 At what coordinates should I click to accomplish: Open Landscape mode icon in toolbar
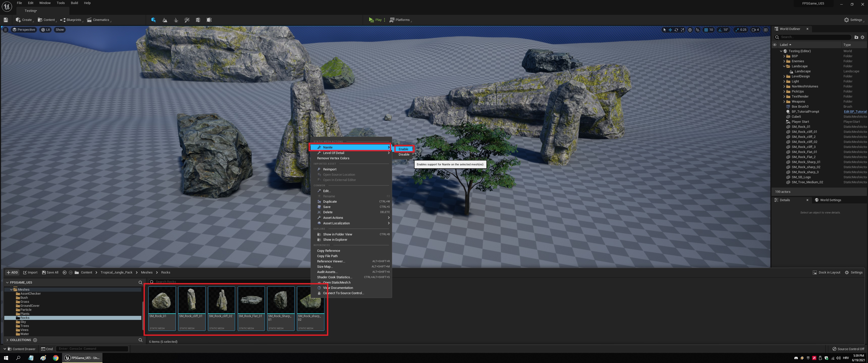165,20
